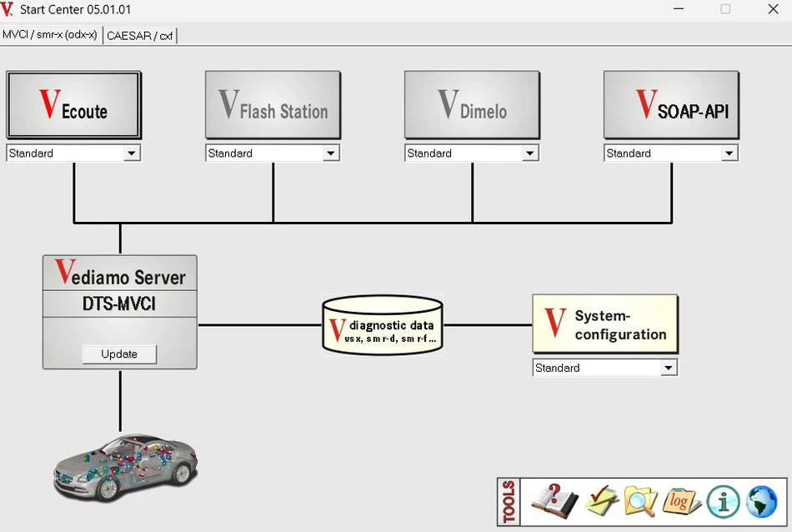Open the diagnostic data database cylinder
The width and height of the screenshot is (792, 532).
tap(383, 325)
